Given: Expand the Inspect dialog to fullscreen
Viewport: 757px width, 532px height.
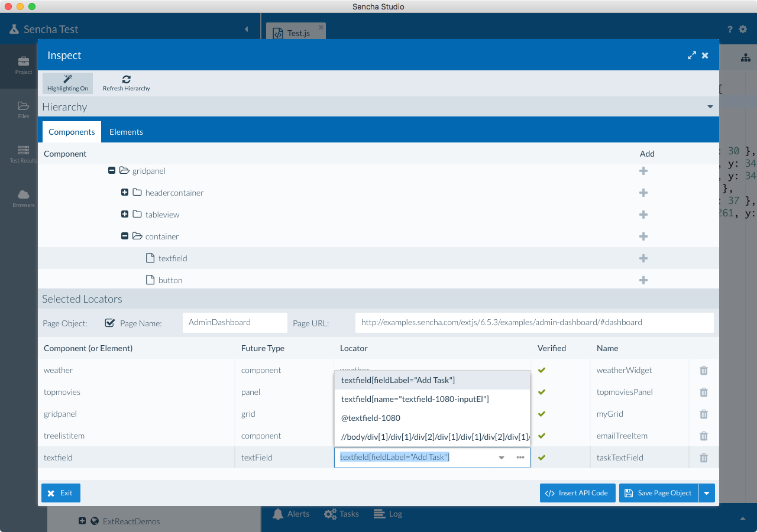Looking at the screenshot, I should [692, 56].
